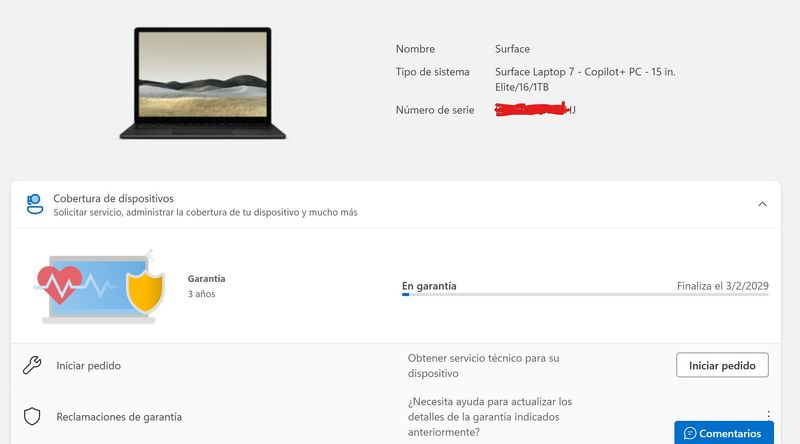Screen dimensions: 800x444
Task: Collapse the Cobertura de dispositivos section chevron
Action: click(x=762, y=204)
